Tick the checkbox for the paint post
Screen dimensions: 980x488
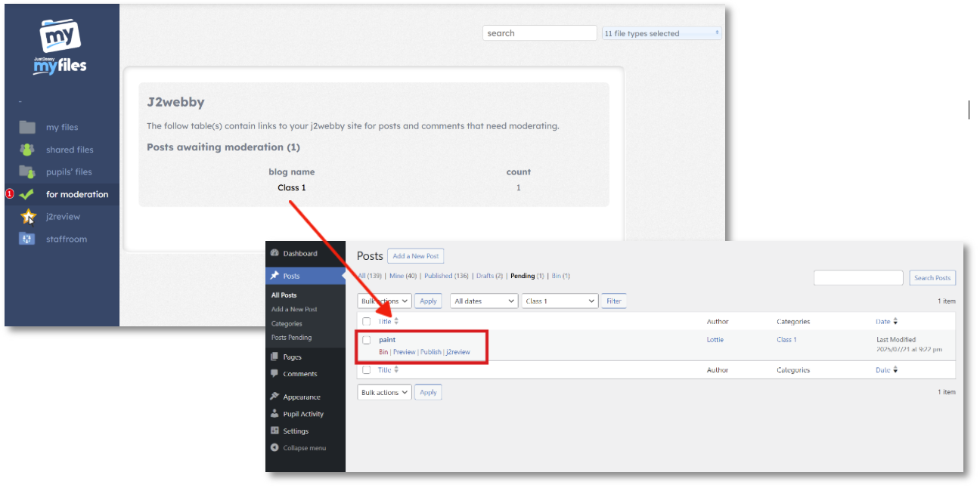367,340
